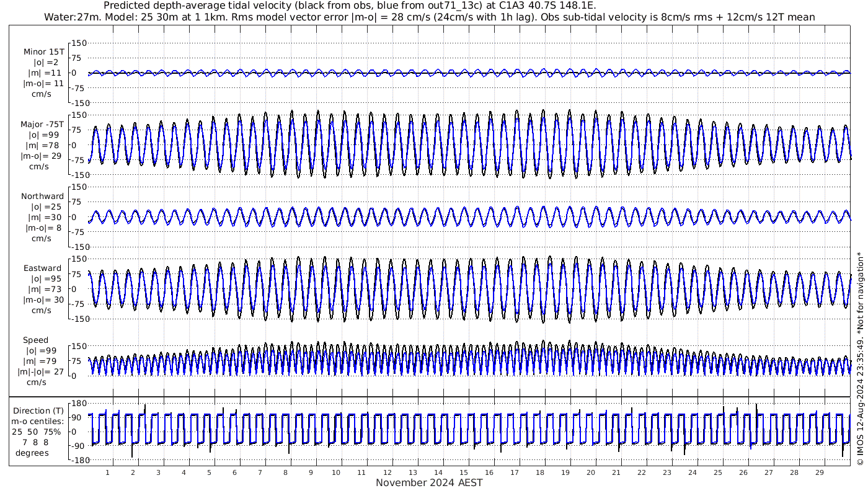Click the 'Direction (T)' panel label
Image resolution: width=868 pixels, height=496 pixels.
pos(38,411)
